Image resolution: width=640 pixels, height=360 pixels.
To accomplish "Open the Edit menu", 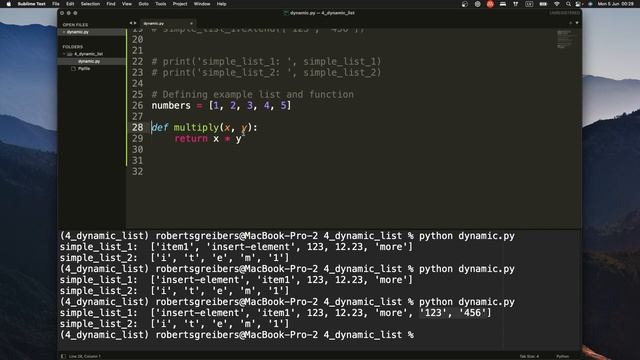I will tap(70, 4).
